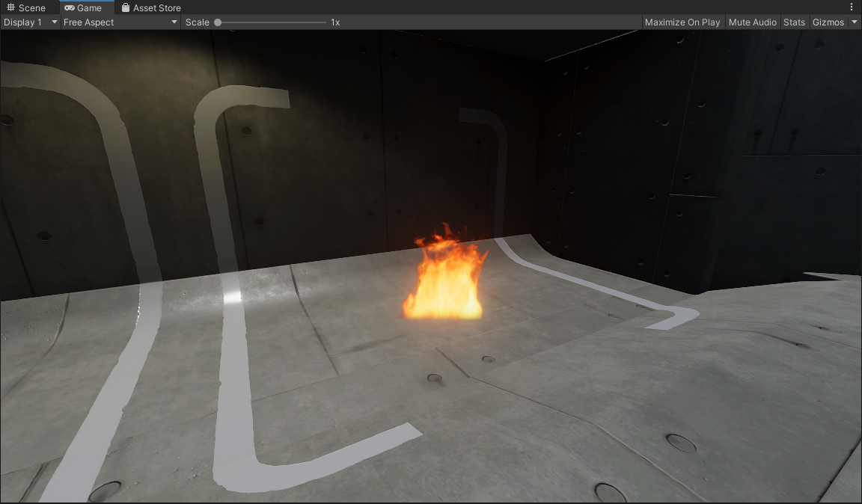The height and width of the screenshot is (504, 862).
Task: Click the gamepad icon on the Game tab
Action: click(70, 8)
